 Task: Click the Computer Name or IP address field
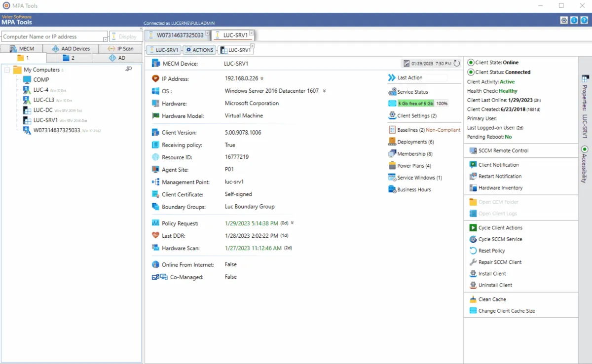tap(52, 36)
